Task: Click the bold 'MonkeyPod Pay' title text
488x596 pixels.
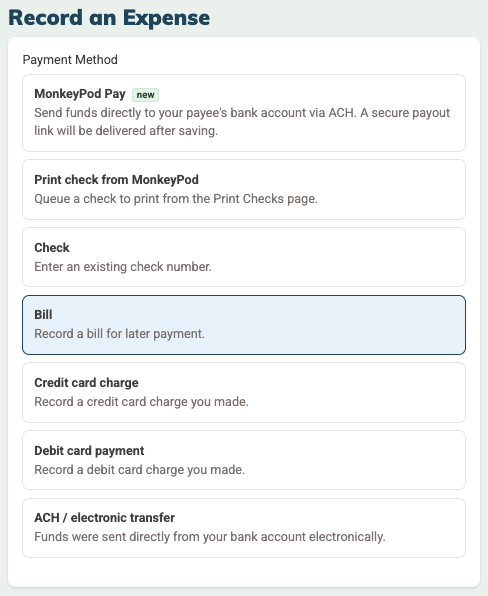Action: (80, 94)
